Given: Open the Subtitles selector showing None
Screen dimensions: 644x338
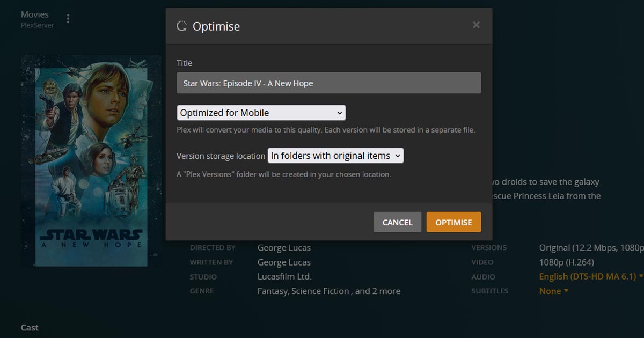Looking at the screenshot, I should (x=553, y=291).
